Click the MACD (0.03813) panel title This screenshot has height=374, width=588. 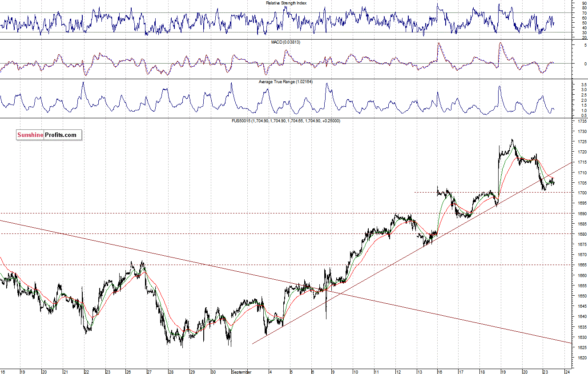click(286, 42)
